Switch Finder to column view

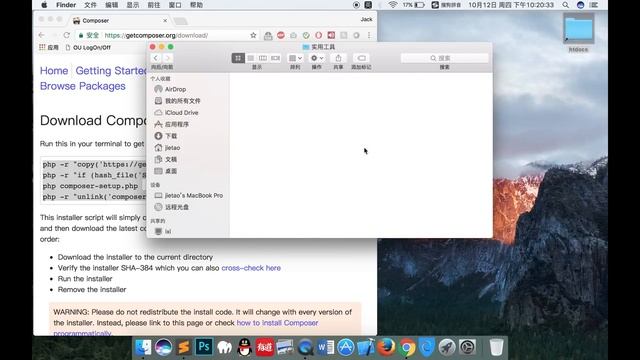click(263, 58)
